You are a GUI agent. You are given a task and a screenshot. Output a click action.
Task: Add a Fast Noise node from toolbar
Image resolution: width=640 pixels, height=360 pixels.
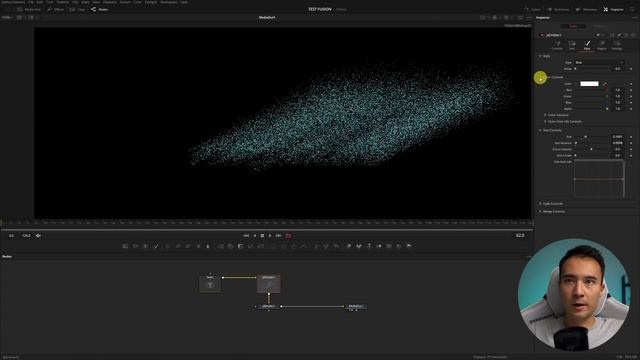click(135, 246)
